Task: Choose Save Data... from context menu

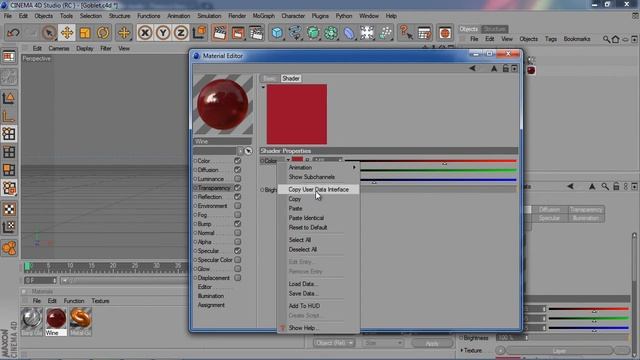Action: tap(303, 293)
